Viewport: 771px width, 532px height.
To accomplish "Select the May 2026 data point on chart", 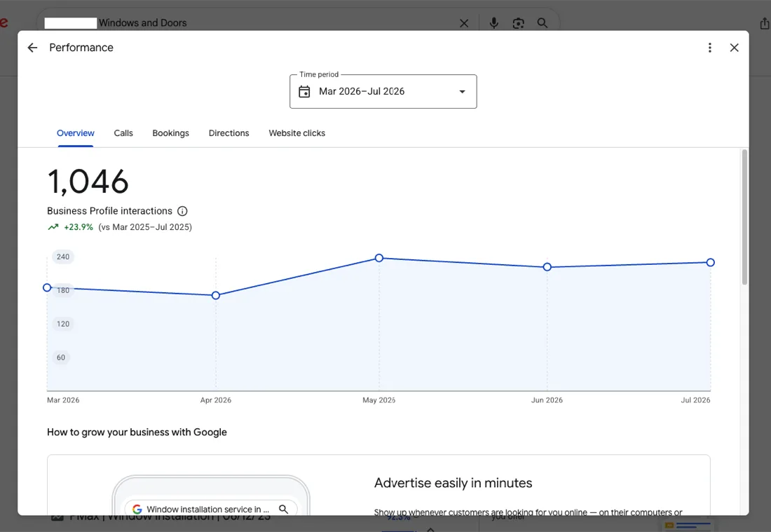I will [x=379, y=258].
